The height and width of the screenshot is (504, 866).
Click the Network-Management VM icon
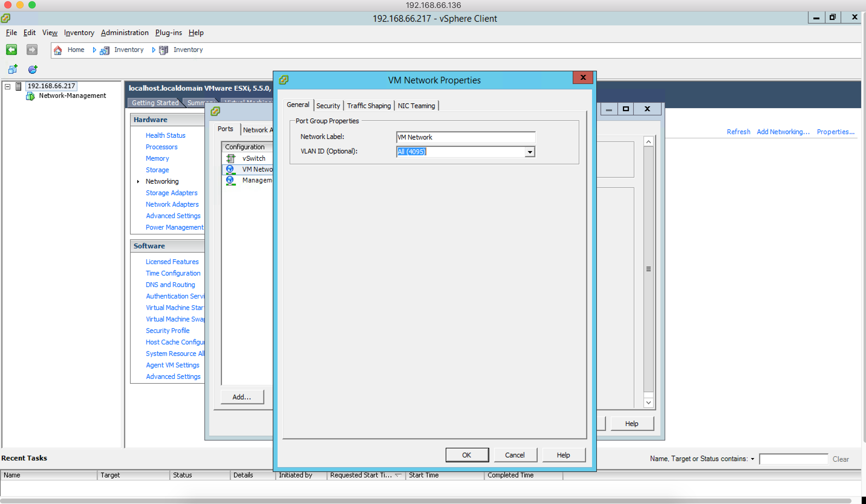pos(30,96)
